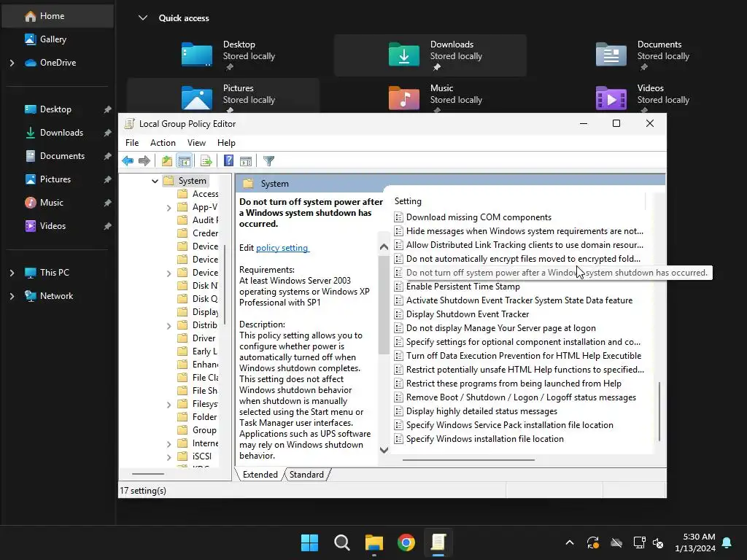
Task: Expand the iSCSI tree folder
Action: coord(169,457)
